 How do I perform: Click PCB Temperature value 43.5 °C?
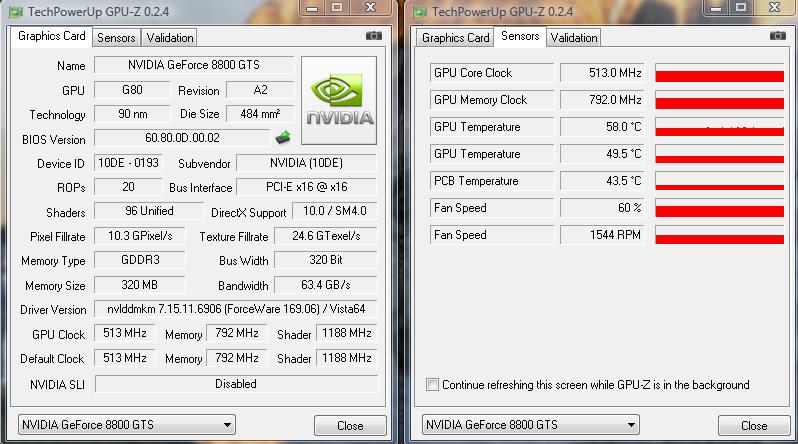coord(602,181)
